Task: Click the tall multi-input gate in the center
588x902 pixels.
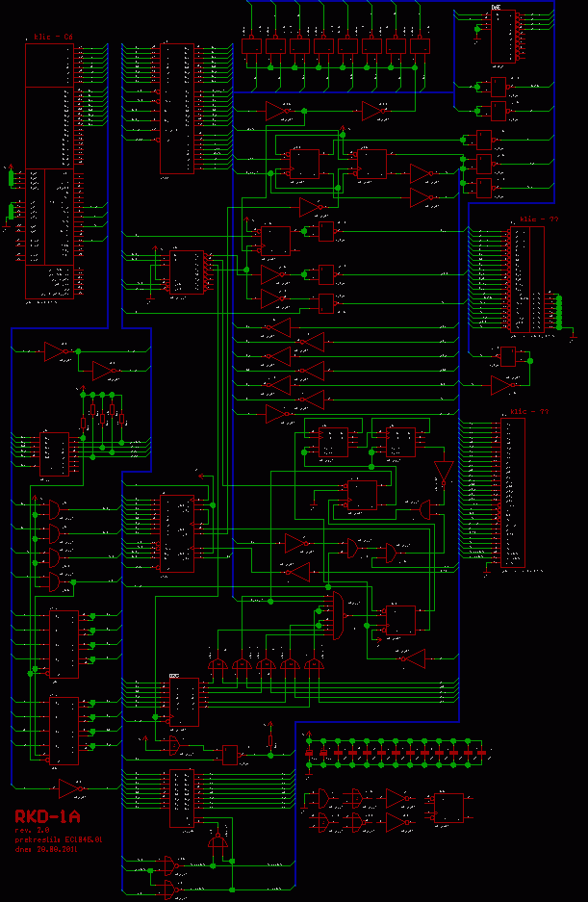Action: tap(338, 616)
